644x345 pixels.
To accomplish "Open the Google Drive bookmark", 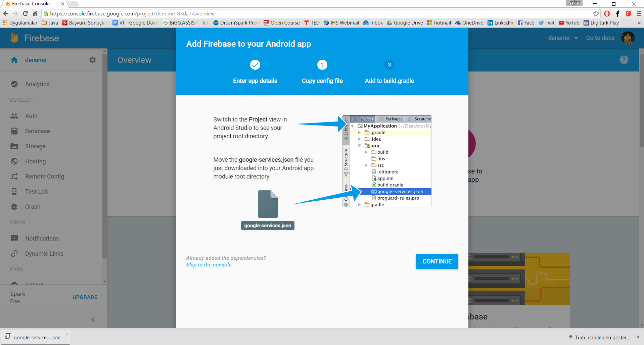I will tap(405, 23).
